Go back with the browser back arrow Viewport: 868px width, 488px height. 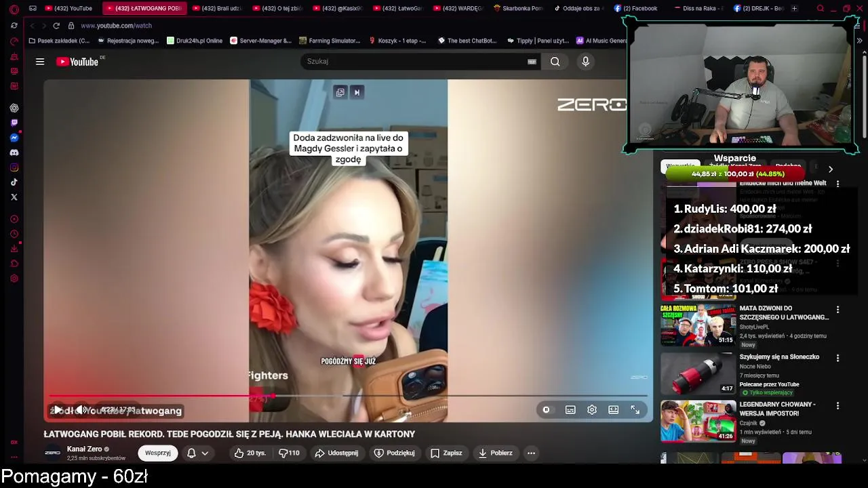pos(32,26)
